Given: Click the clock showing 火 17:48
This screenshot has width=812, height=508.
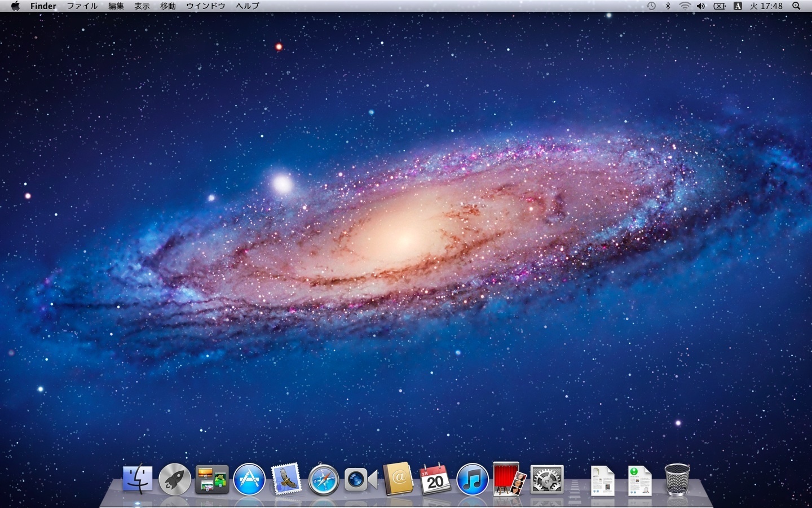Looking at the screenshot, I should [x=766, y=6].
